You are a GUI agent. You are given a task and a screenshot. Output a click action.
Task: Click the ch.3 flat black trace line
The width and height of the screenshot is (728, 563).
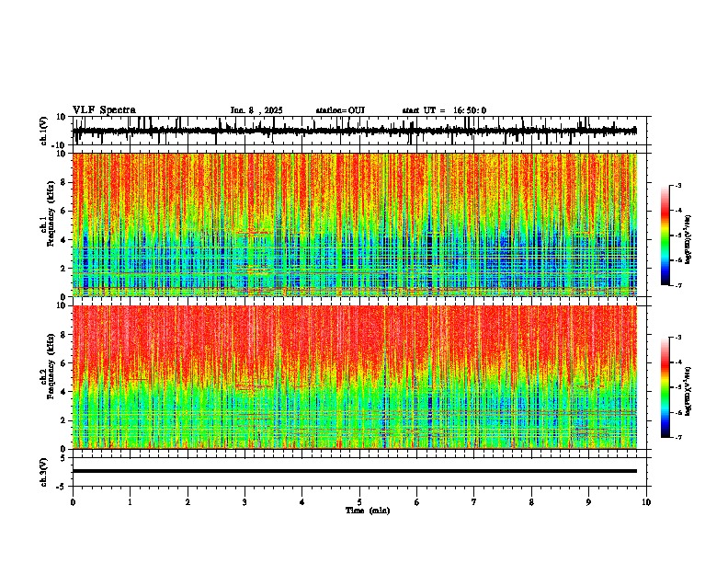click(355, 471)
